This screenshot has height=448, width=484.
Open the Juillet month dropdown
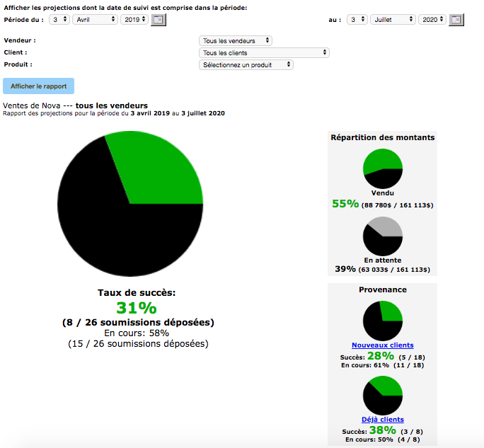click(x=393, y=19)
